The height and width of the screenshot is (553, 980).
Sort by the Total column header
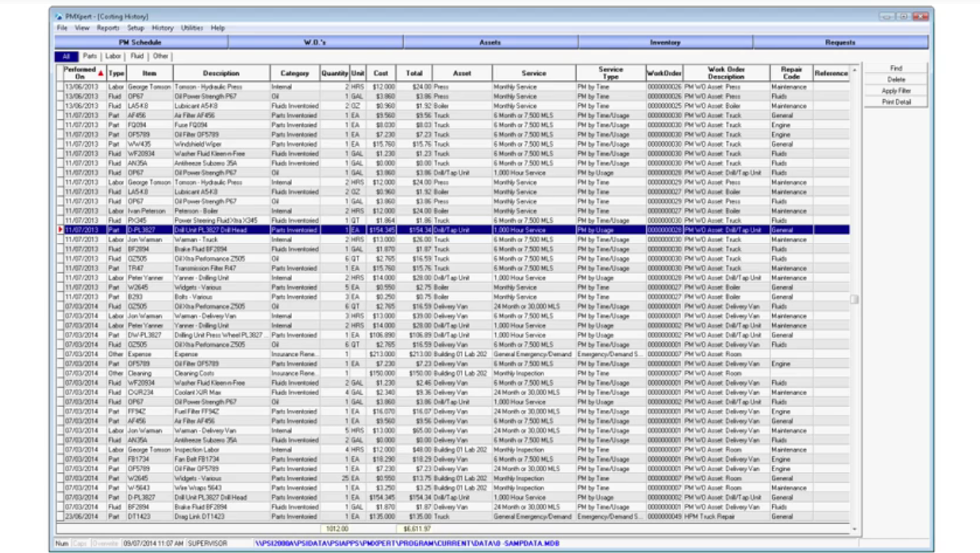click(x=414, y=73)
